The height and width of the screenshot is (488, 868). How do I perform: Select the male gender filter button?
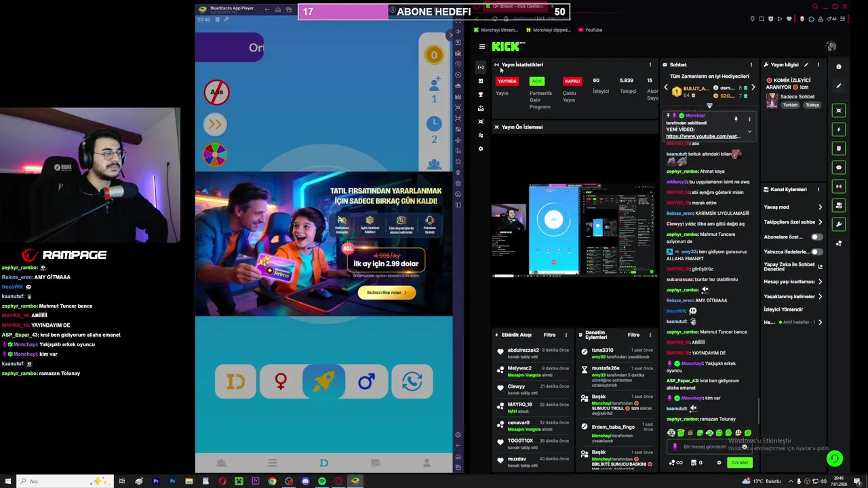[x=367, y=382]
